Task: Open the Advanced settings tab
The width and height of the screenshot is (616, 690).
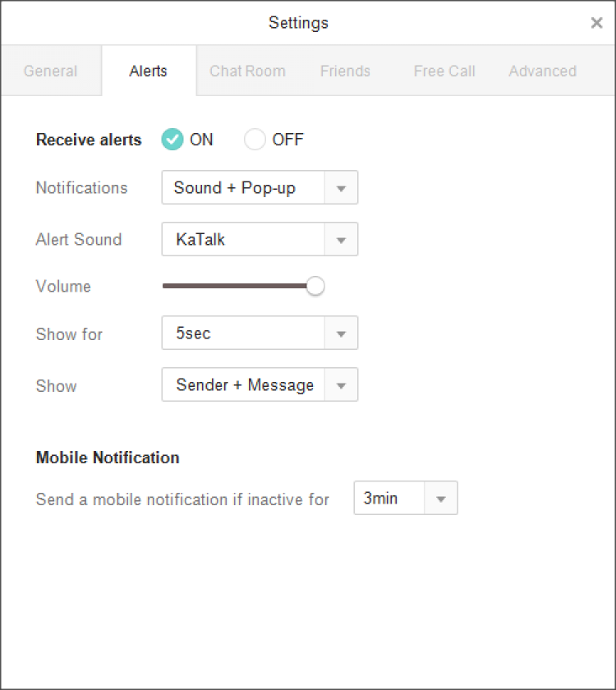Action: tap(542, 71)
